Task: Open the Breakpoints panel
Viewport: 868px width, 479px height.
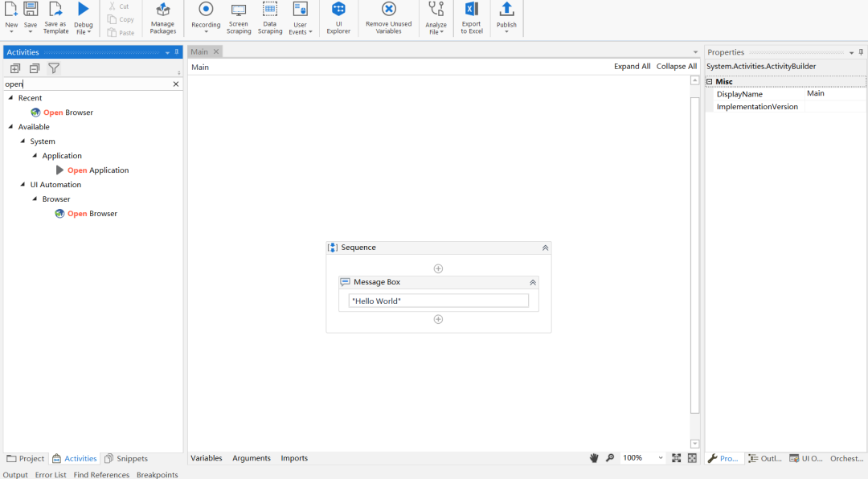Action: click(158, 474)
